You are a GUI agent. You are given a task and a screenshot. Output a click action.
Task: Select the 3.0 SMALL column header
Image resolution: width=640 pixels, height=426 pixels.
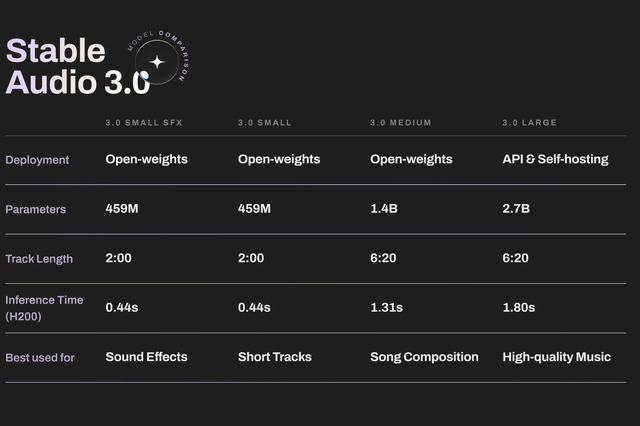[264, 123]
